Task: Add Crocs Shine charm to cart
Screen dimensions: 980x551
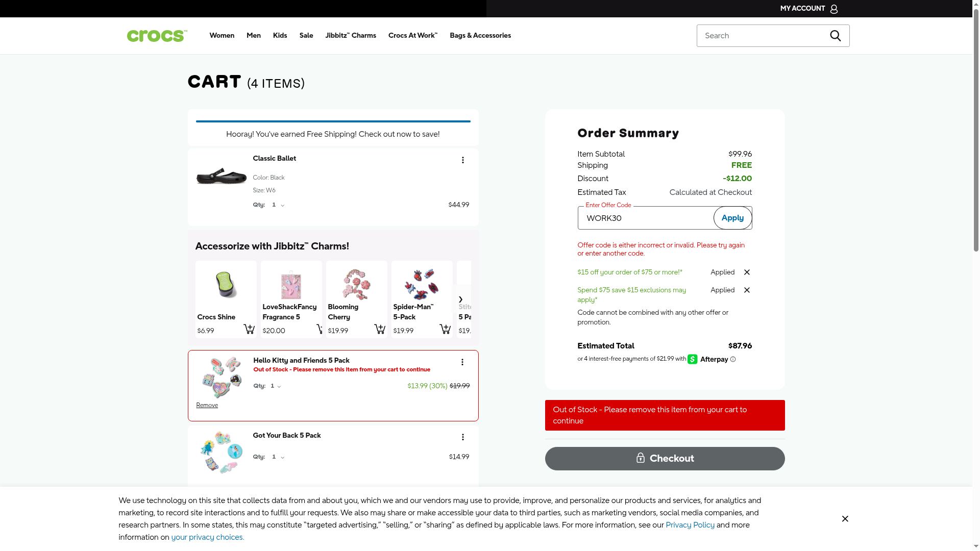Action: pos(249,329)
